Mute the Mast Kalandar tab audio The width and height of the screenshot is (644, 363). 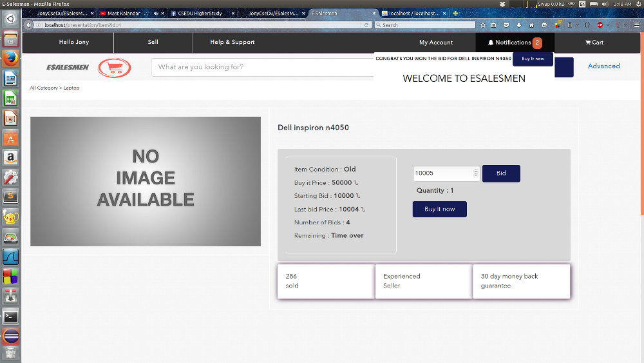click(x=156, y=14)
